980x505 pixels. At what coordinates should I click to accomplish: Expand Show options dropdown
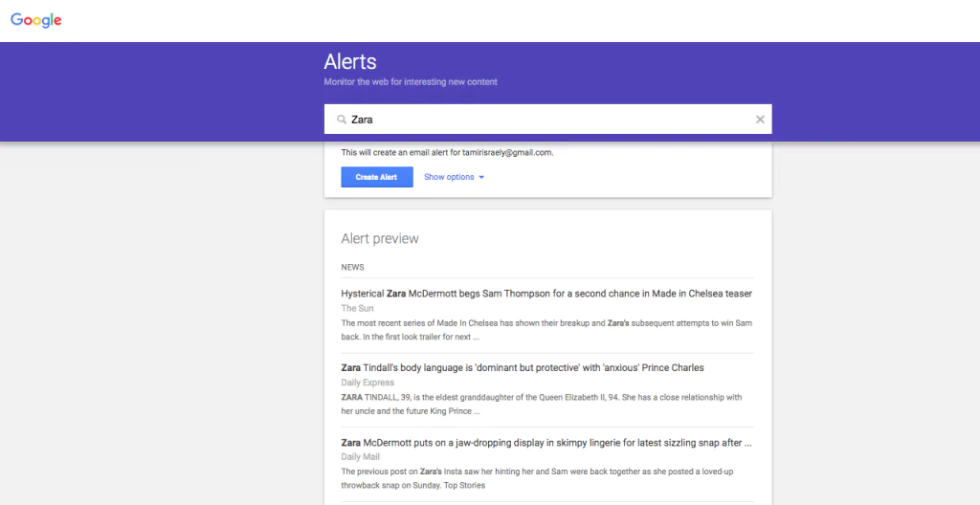point(454,177)
